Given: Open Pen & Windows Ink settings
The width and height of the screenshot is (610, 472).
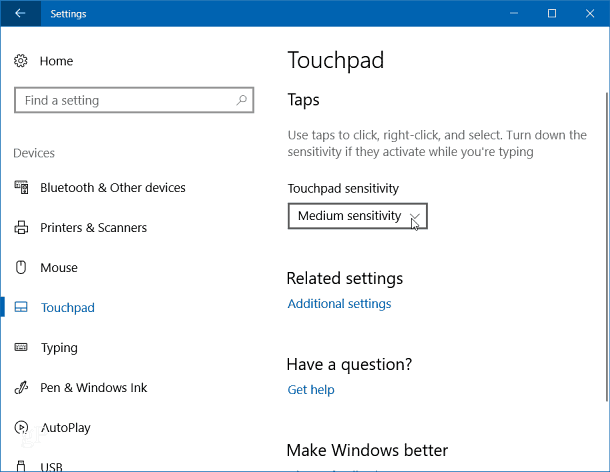Looking at the screenshot, I should pos(94,388).
